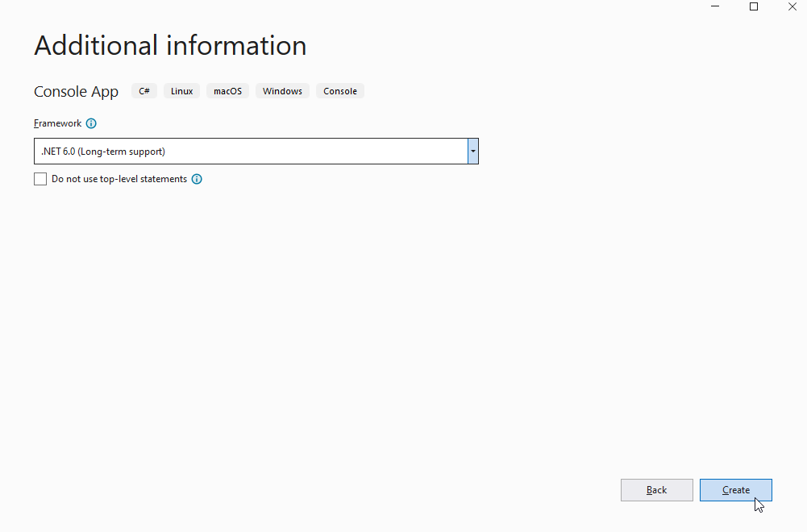Select the C# tag

pos(144,91)
